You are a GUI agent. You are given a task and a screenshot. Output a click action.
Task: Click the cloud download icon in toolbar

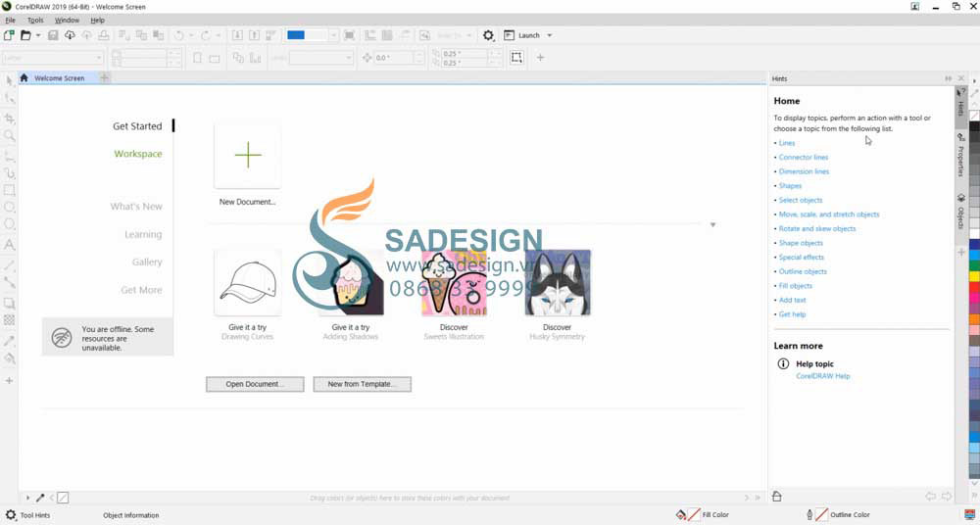click(70, 35)
